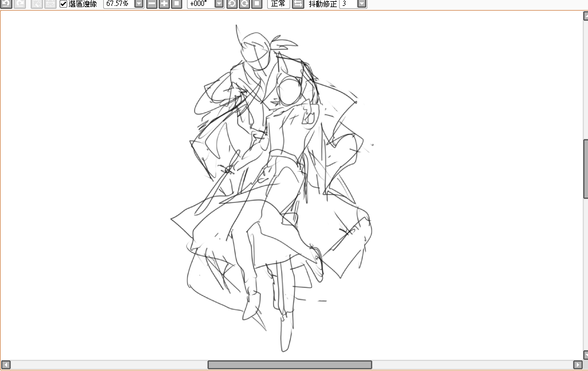Click the redo arrow icon
Screen dimensions: 588x371
coord(20,4)
